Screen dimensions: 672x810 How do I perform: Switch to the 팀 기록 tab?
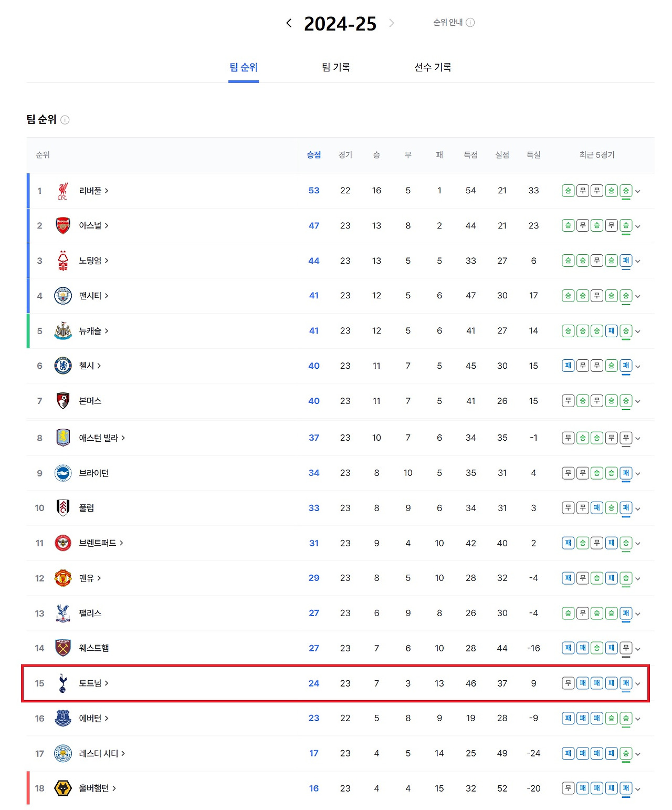tap(336, 67)
